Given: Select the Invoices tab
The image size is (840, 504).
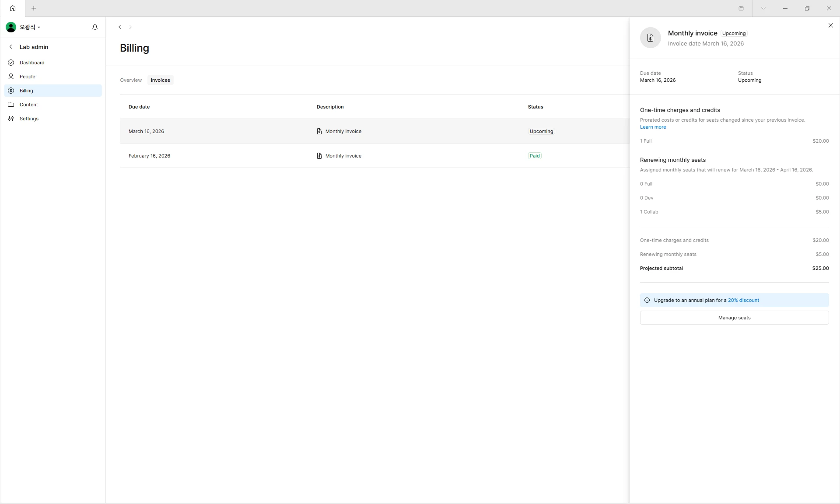Looking at the screenshot, I should coord(160,80).
